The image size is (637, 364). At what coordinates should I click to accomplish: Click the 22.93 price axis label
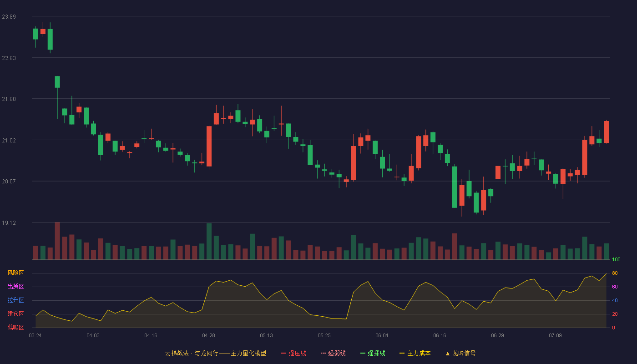pos(9,58)
